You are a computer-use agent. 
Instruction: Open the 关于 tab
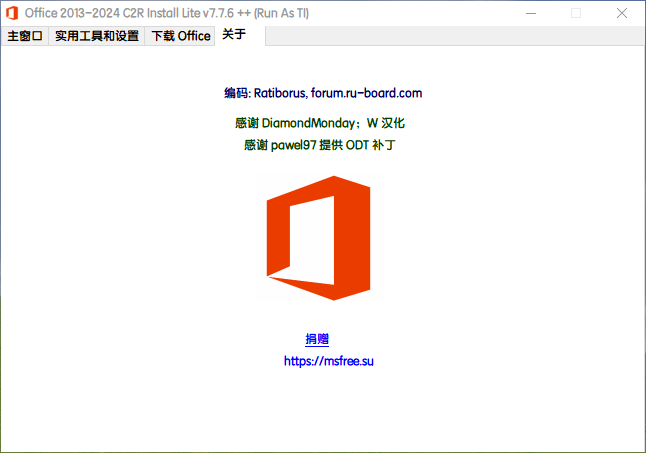(x=239, y=35)
